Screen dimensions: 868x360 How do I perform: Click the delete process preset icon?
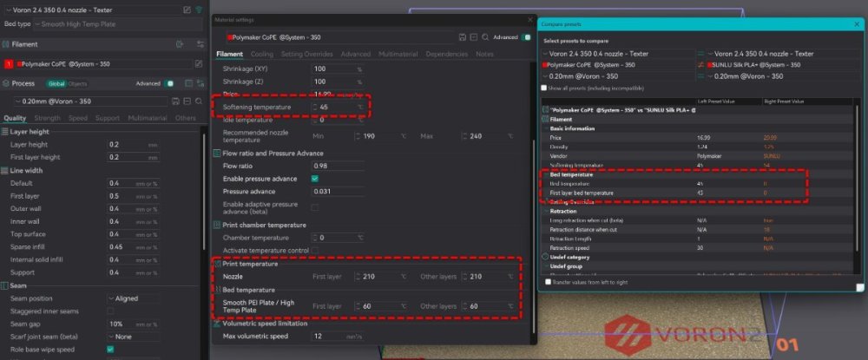(x=187, y=101)
